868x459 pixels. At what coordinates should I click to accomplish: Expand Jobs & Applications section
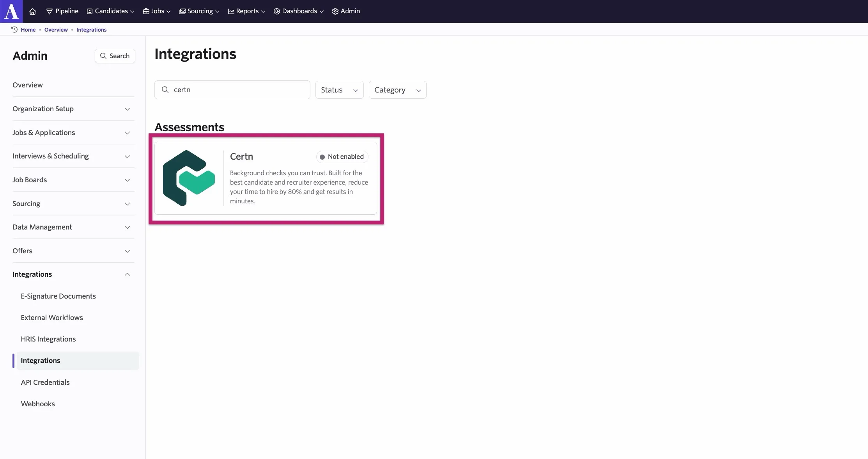[73, 133]
